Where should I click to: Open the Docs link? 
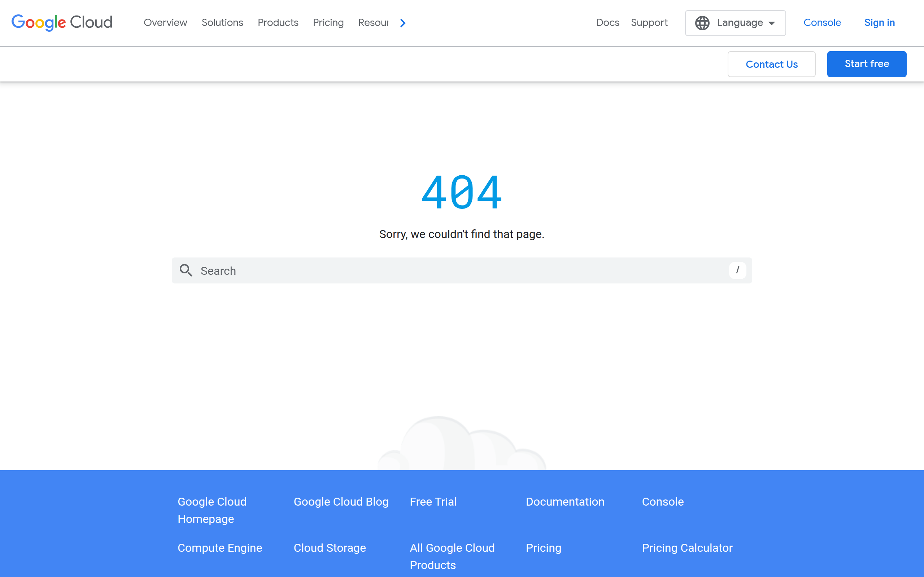tap(607, 23)
